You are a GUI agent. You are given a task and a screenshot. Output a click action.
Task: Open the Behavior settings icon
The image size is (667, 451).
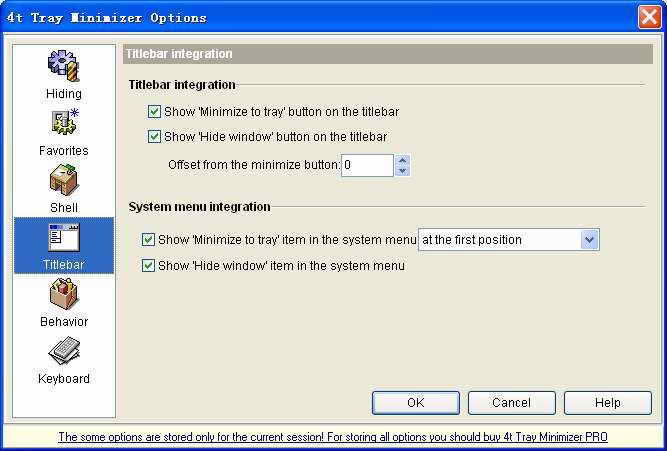tap(64, 294)
